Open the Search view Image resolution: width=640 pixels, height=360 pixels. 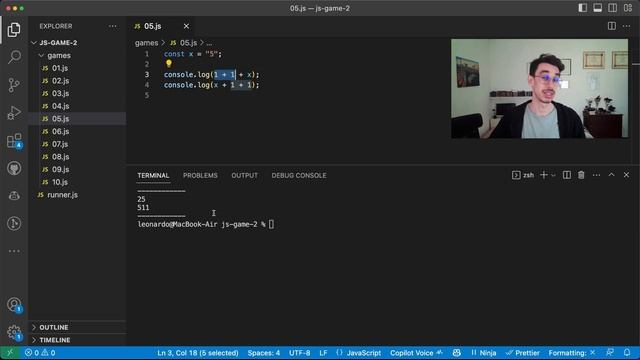click(x=14, y=57)
